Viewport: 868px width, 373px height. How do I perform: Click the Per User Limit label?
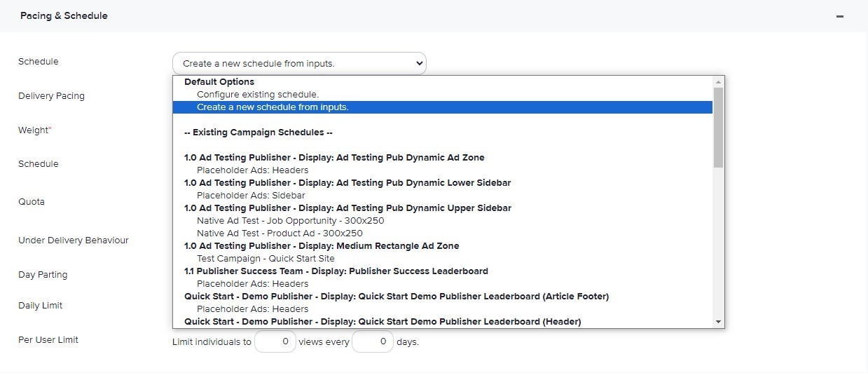[48, 340]
